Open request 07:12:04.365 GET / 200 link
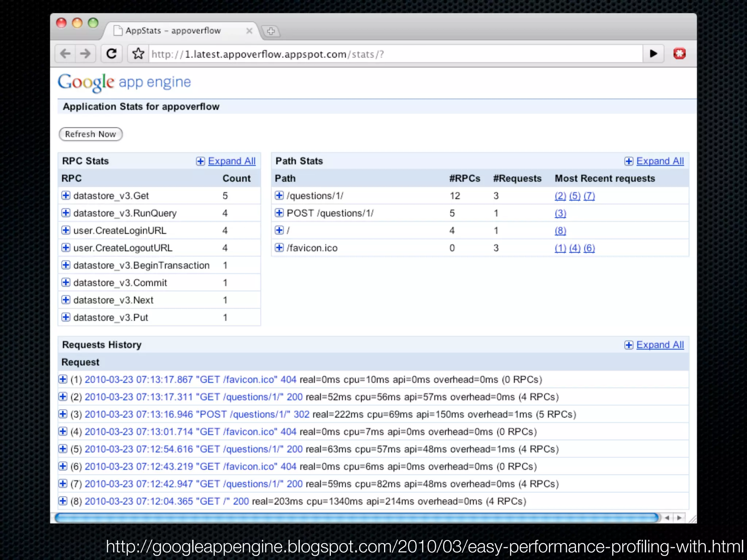The width and height of the screenshot is (747, 560). (167, 502)
